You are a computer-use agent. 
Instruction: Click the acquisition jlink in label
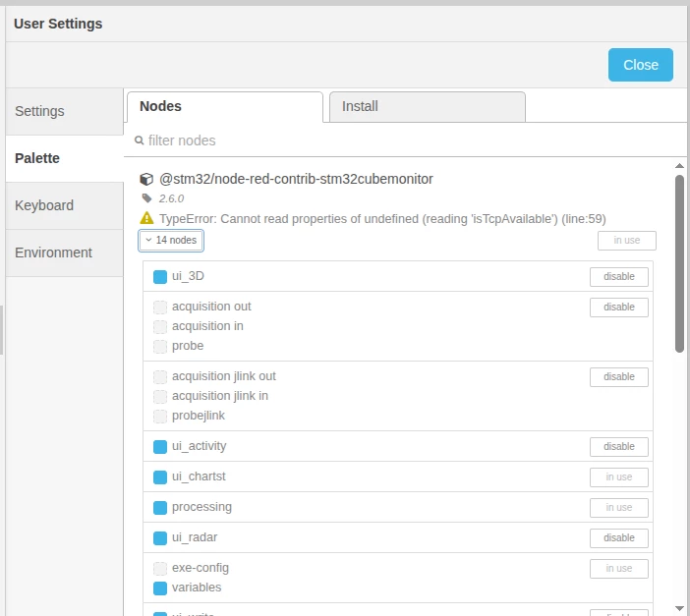click(220, 396)
